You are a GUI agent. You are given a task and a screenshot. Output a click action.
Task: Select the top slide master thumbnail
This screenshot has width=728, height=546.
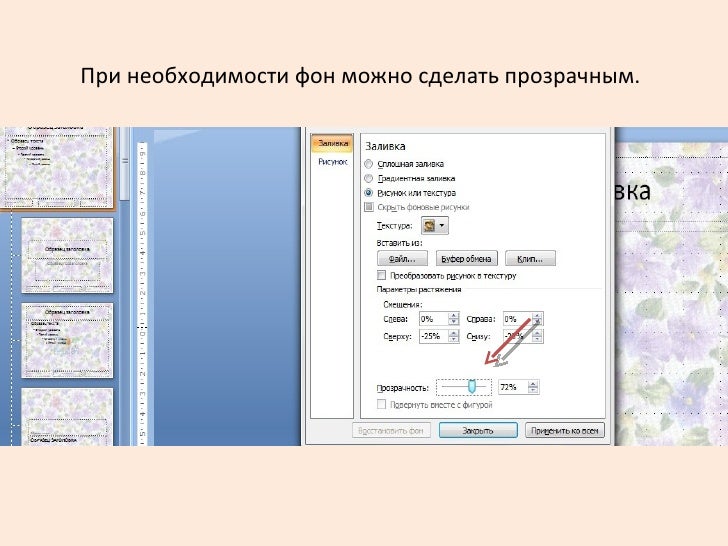[57, 168]
